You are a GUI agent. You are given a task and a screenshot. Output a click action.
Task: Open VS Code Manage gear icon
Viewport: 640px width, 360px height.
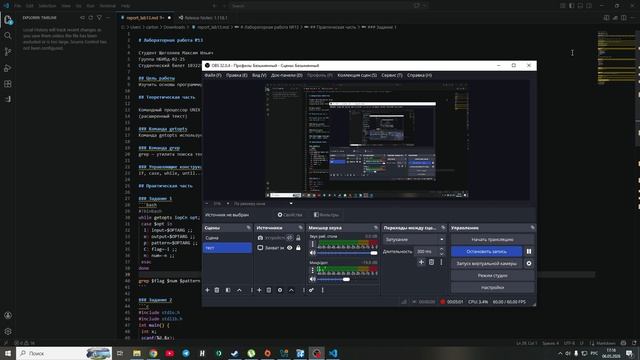(x=8, y=331)
